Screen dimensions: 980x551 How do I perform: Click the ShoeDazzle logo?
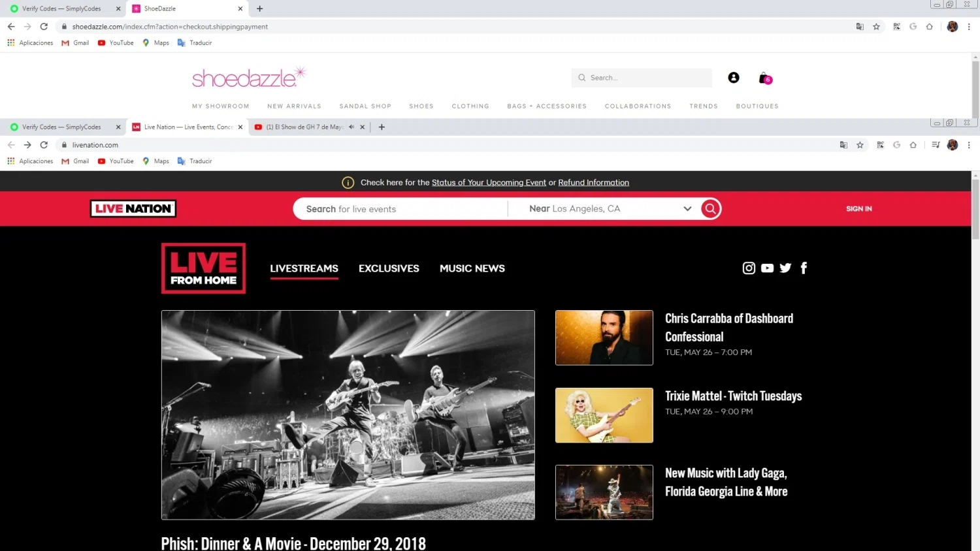248,78
